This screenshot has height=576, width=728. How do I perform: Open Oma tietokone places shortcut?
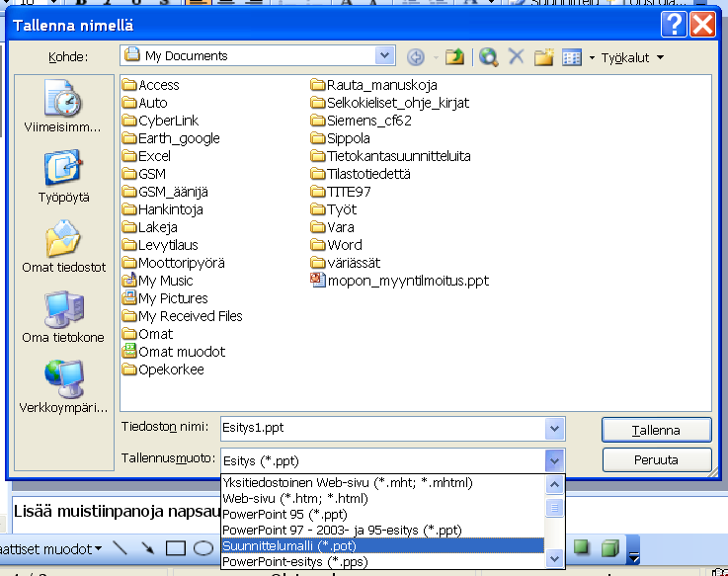tap(63, 317)
